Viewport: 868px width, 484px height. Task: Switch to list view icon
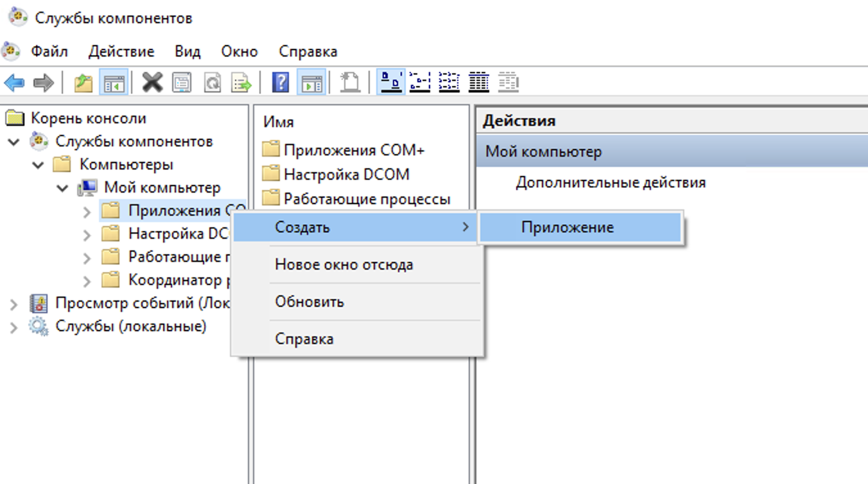[449, 82]
